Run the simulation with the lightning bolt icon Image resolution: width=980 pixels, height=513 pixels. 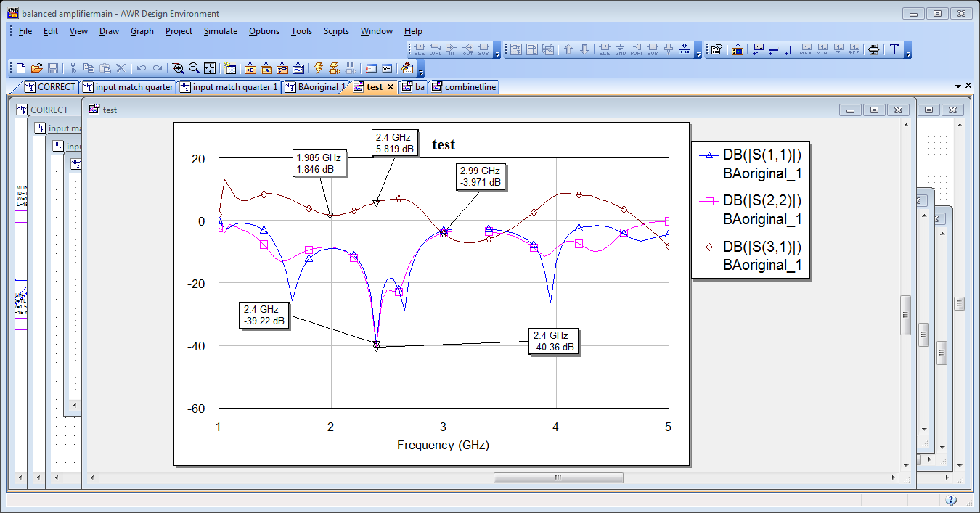pos(318,68)
